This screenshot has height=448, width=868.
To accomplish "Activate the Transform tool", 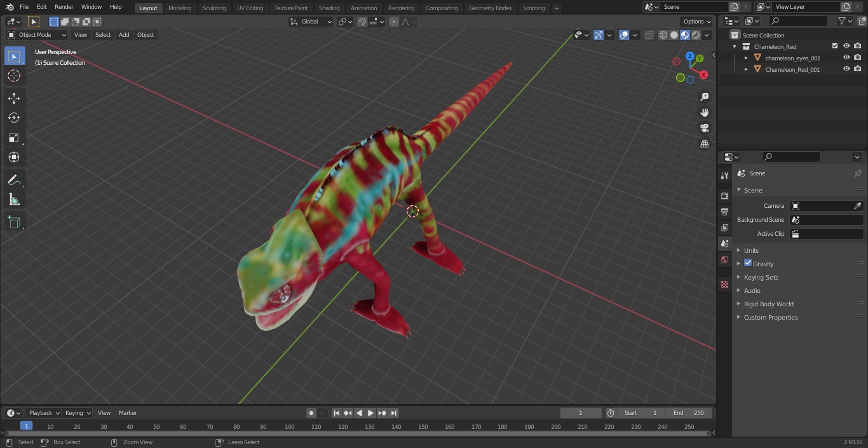I will [x=14, y=157].
